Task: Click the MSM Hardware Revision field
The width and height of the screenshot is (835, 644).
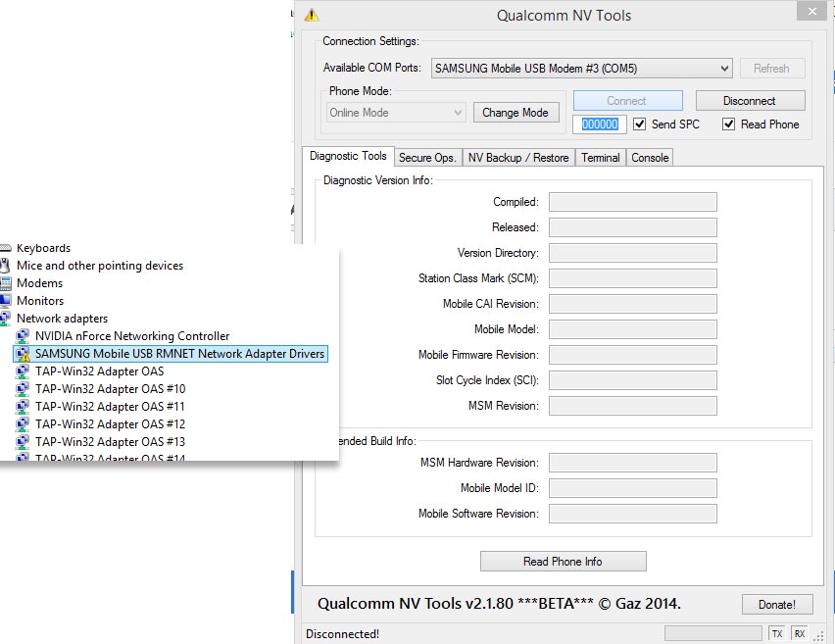Action: coord(633,463)
